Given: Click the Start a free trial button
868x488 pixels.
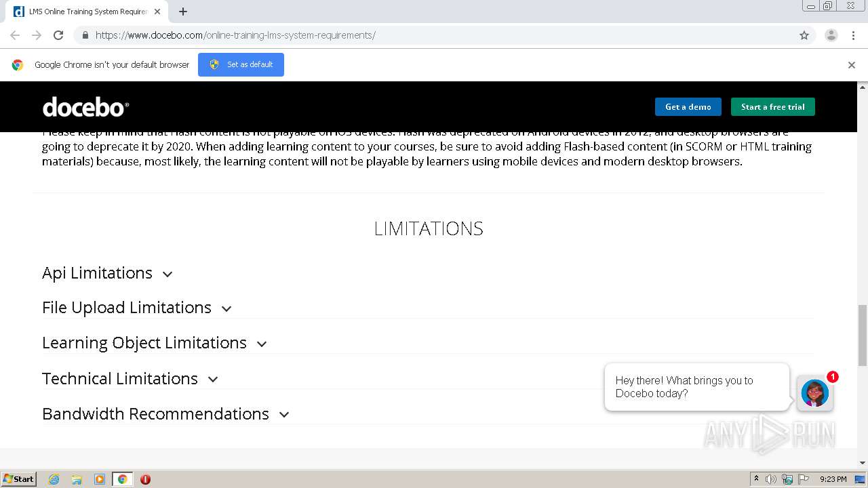Looking at the screenshot, I should point(773,107).
